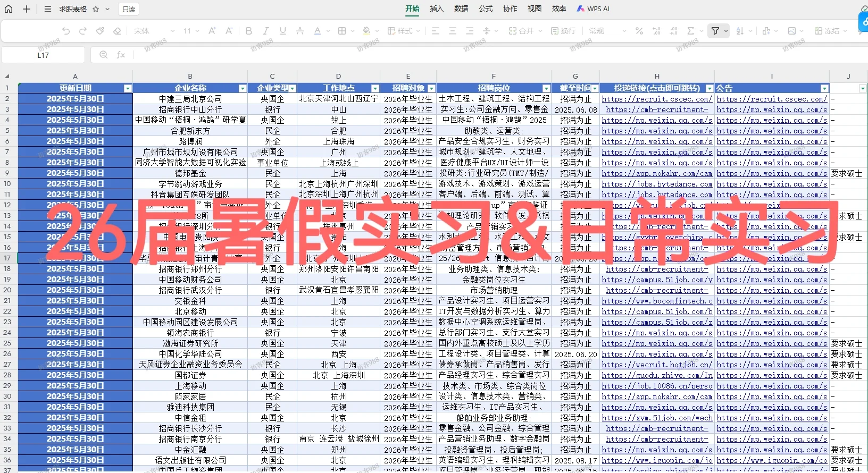The image size is (868, 473).
Task: Open the hamburger menu beside 求职表格
Action: [x=48, y=9]
